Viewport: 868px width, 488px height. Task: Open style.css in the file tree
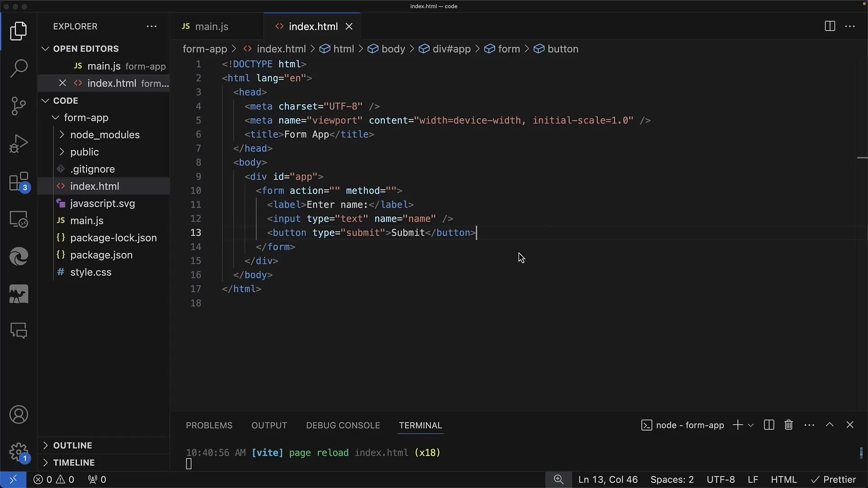104,272
